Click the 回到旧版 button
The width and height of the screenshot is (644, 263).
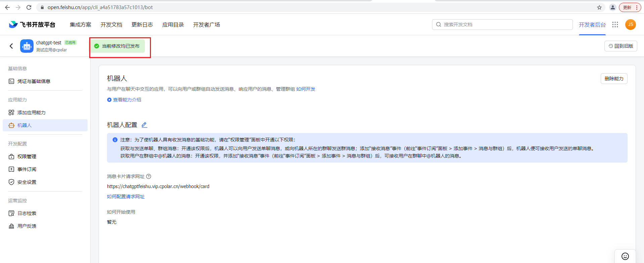click(621, 46)
